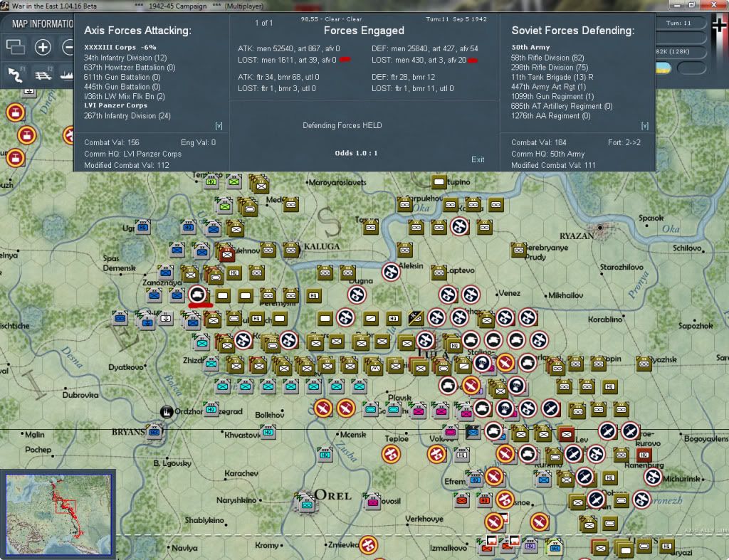Click 611th Gun Battalion (0) entry
729x560 pixels.
tap(122, 77)
